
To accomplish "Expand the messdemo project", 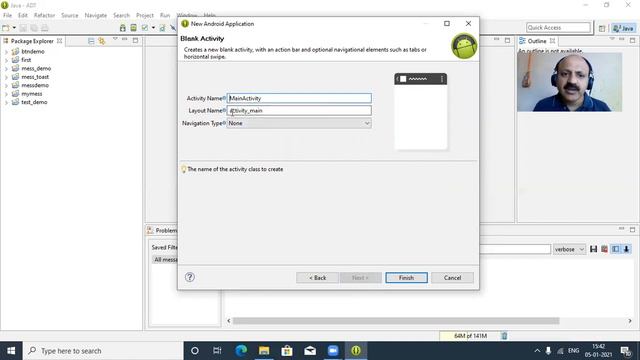I will 6,85.
